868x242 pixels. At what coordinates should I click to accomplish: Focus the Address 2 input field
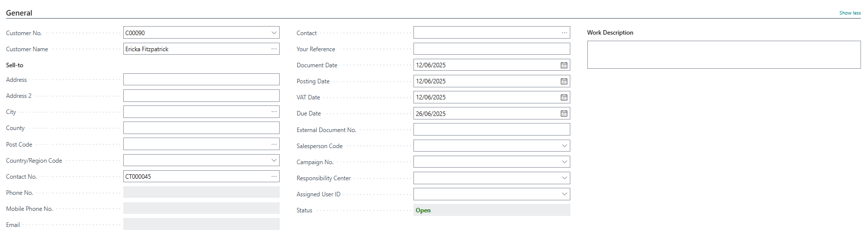pyautogui.click(x=201, y=95)
